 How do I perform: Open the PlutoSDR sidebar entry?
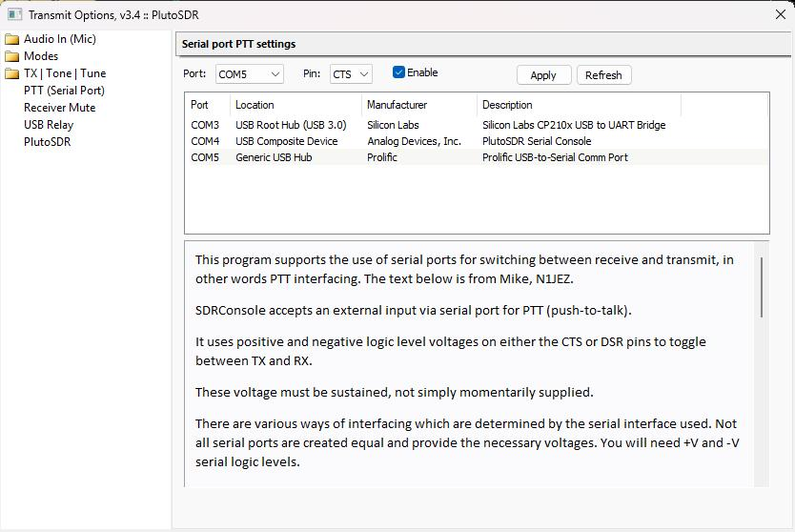coord(48,142)
